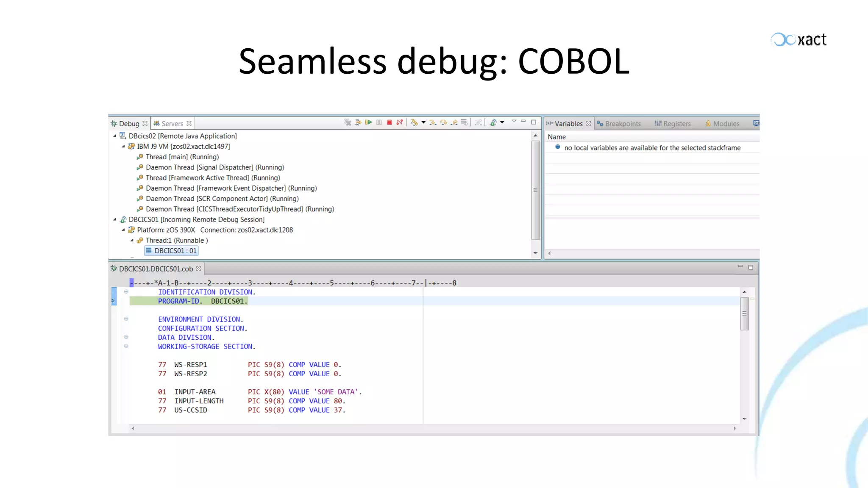Image resolution: width=868 pixels, height=488 pixels.
Task: Maximize the Debug view panel
Action: click(x=534, y=122)
